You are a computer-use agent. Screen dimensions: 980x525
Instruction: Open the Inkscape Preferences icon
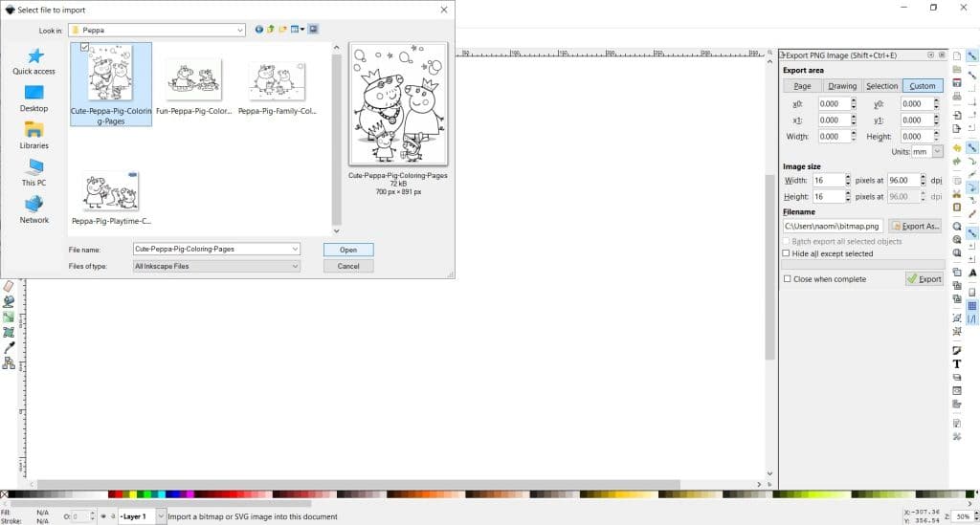(957, 437)
